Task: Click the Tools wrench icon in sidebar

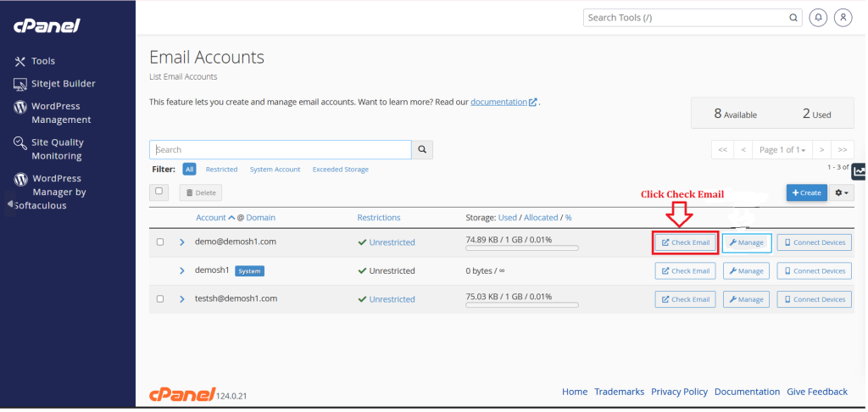Action: pos(20,62)
